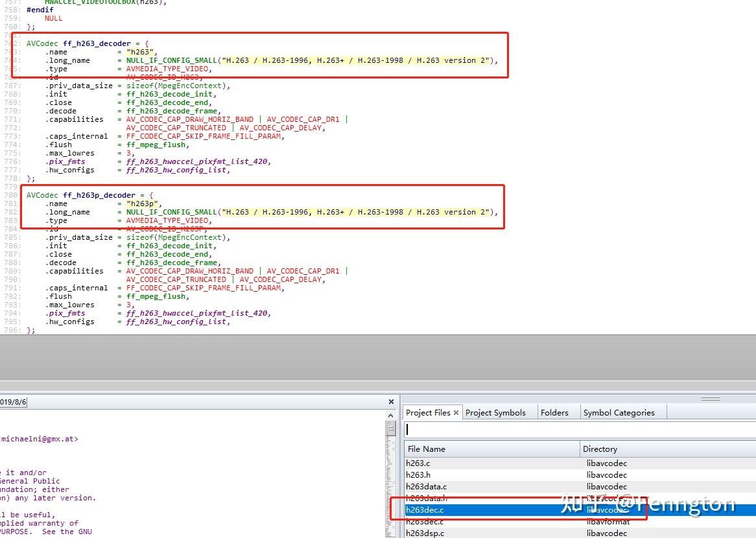Click the ff_h263_decoder symbol in code
Viewport: 756px width, 538px height.
[97, 43]
